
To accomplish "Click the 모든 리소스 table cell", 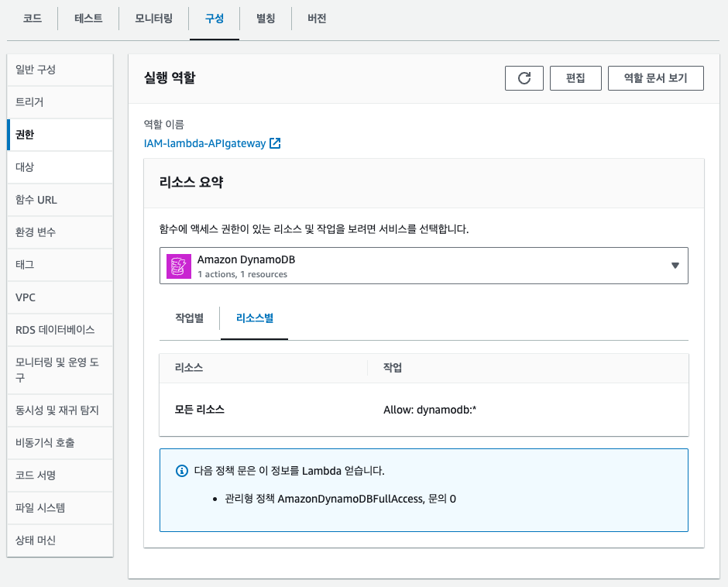I will 200,410.
